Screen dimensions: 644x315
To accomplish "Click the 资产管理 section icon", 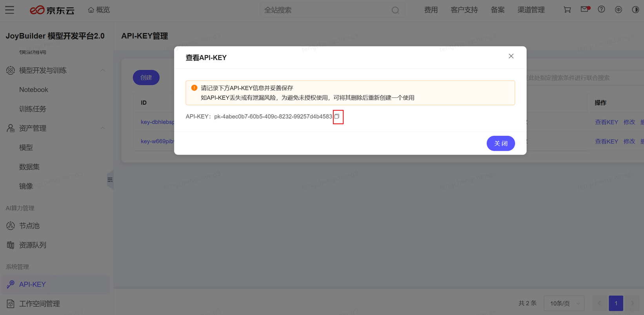I will pos(11,128).
